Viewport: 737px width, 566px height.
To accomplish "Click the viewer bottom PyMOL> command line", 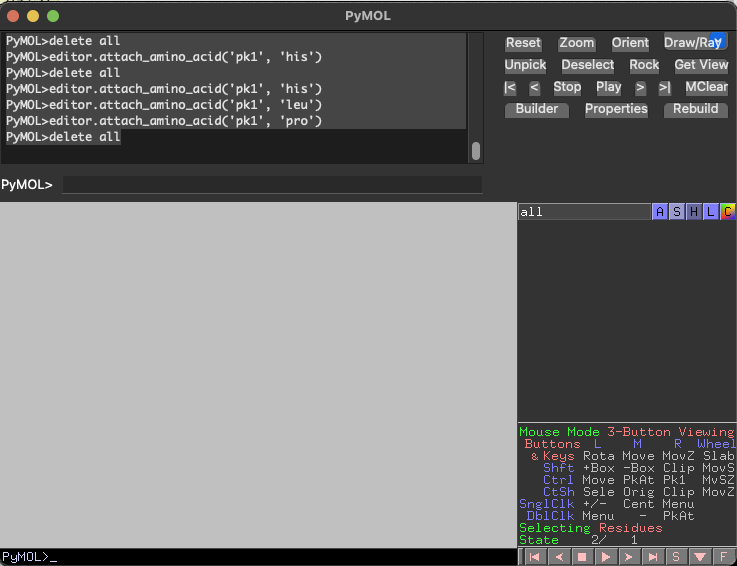I will (x=258, y=557).
